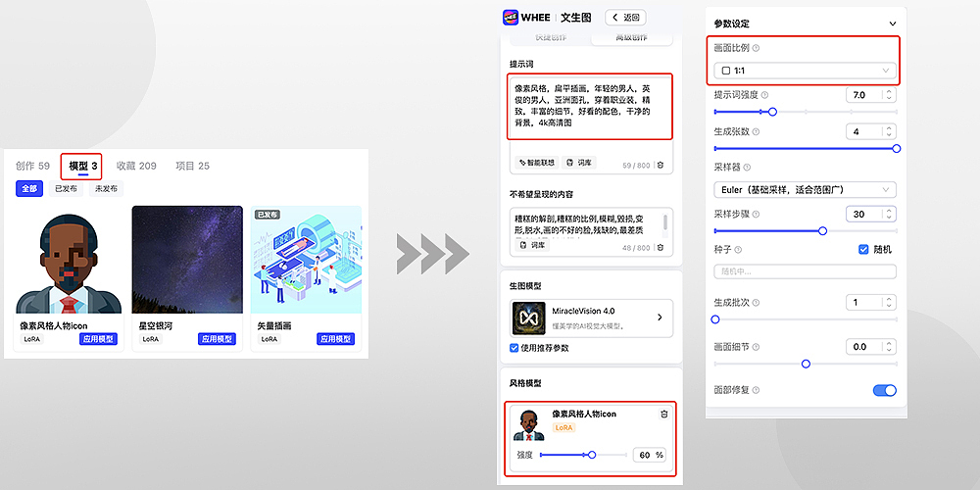Click the help icon next to 采样器
Image resolution: width=980 pixels, height=490 pixels.
[x=747, y=168]
